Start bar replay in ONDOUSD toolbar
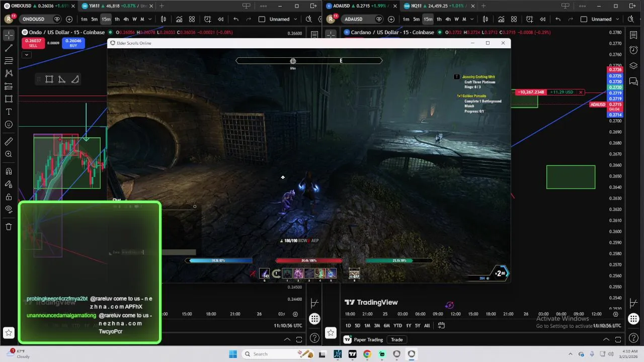This screenshot has width=644, height=362. point(220,19)
